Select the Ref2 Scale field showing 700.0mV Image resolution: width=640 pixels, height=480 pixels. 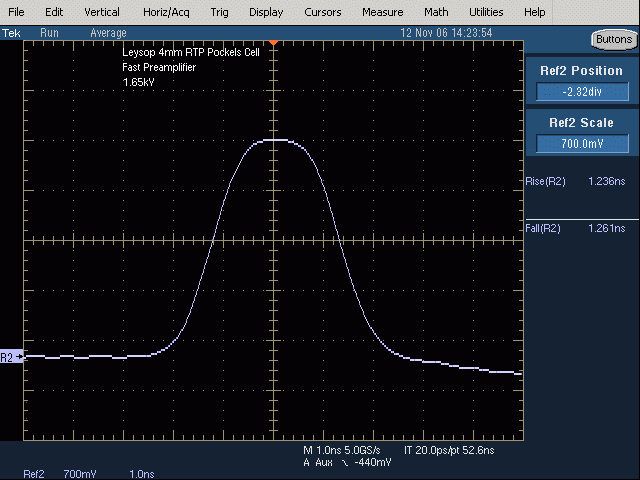[x=582, y=144]
